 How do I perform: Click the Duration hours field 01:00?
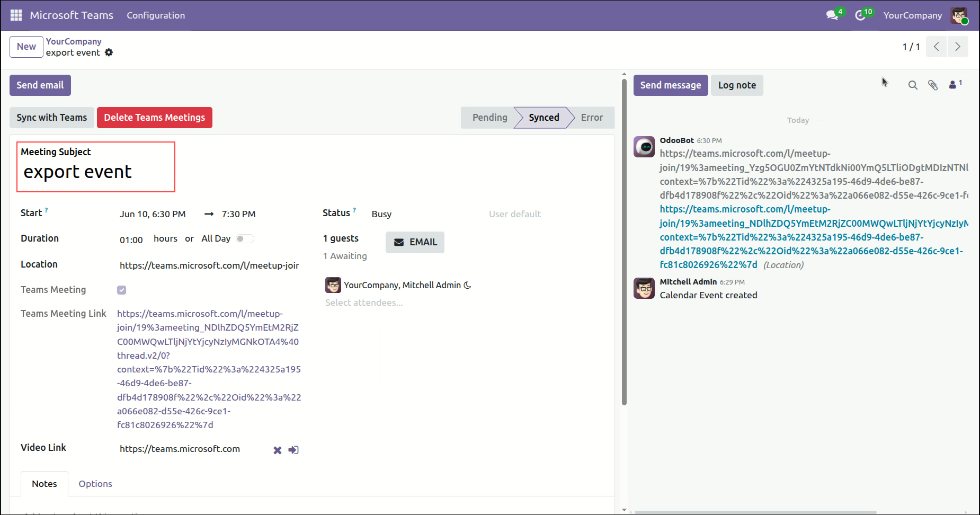coord(131,240)
